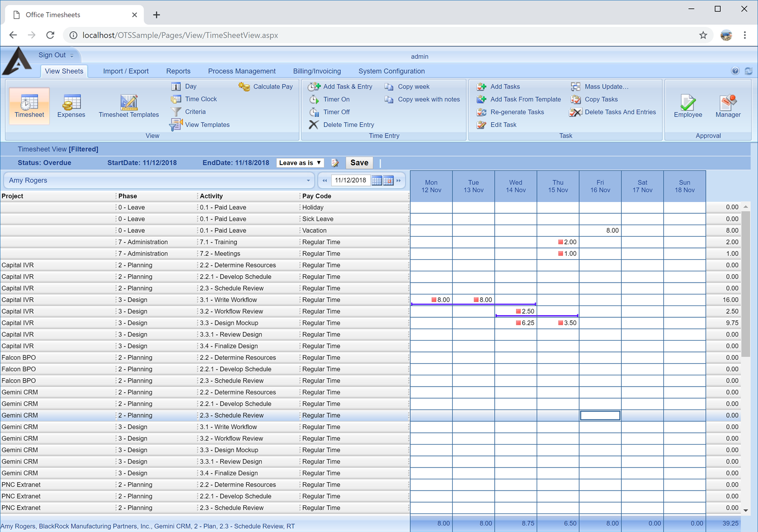758x532 pixels.
Task: Expand the Amy Rogers employee dropdown
Action: coord(308,181)
